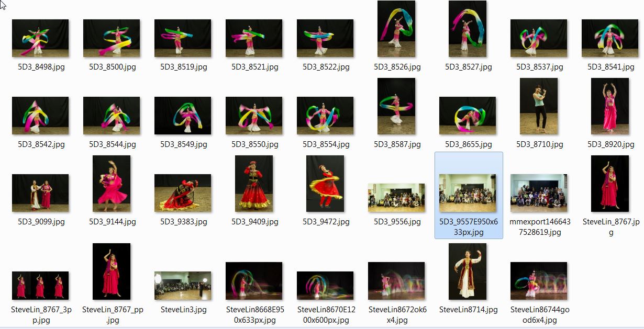This screenshot has height=329, width=644.
Task: Choose the 5D3_8527.jpg thumbnail
Action: point(468,29)
